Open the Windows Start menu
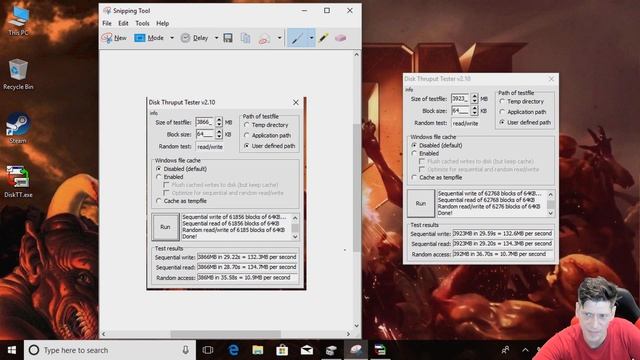This screenshot has height=360, width=640. click(x=12, y=350)
